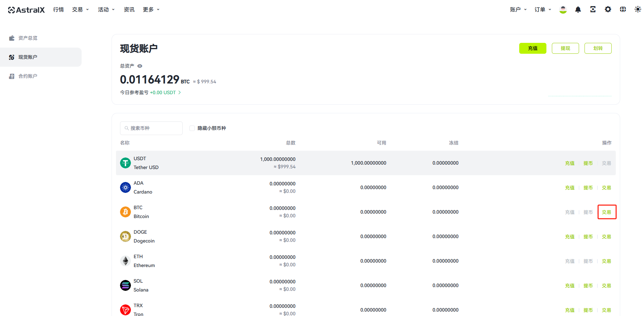Open the language globe icon
The image size is (644, 316).
coord(623,10)
